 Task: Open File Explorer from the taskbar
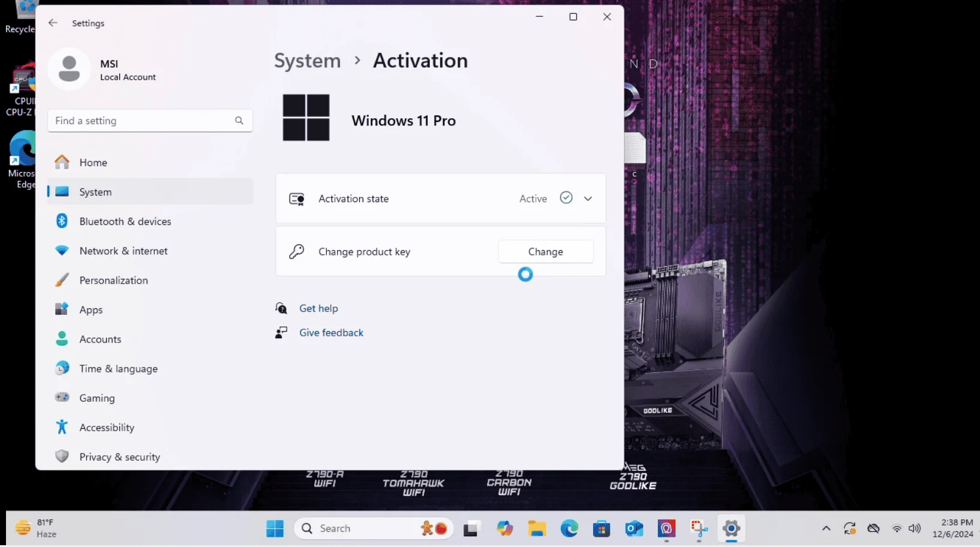(x=537, y=528)
